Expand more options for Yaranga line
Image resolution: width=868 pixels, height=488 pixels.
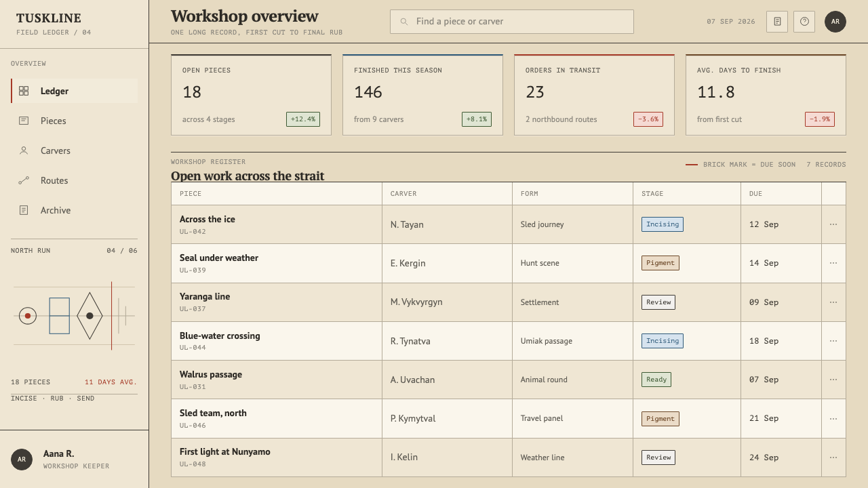(x=833, y=302)
